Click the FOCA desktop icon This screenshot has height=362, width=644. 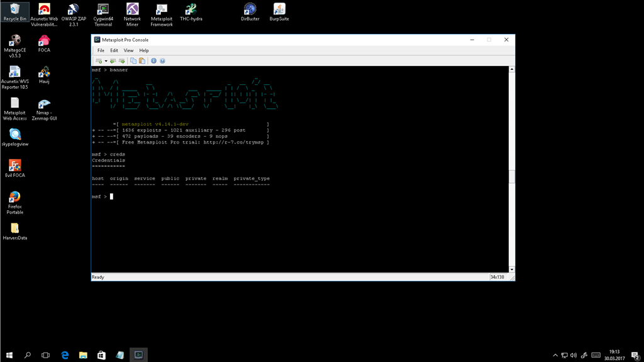(x=44, y=43)
